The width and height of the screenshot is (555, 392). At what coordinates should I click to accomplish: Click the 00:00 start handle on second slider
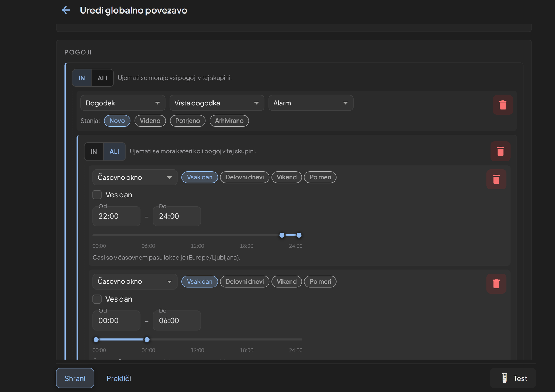coord(96,339)
